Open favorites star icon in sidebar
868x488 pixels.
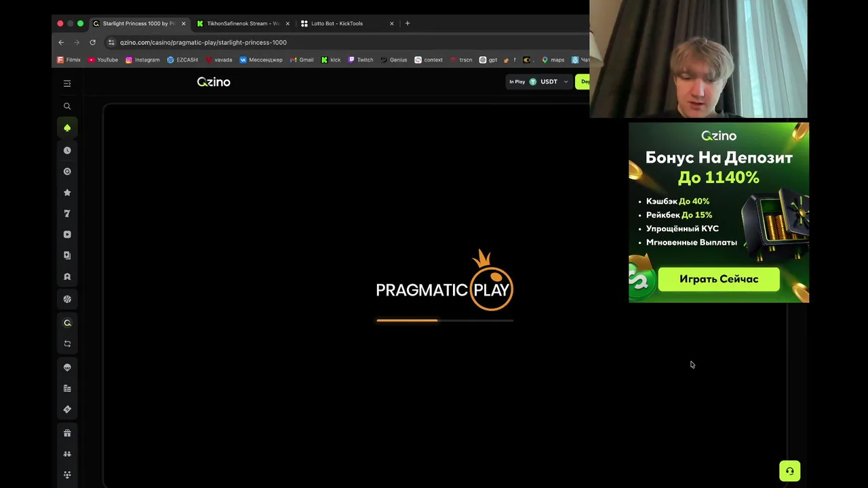point(67,192)
